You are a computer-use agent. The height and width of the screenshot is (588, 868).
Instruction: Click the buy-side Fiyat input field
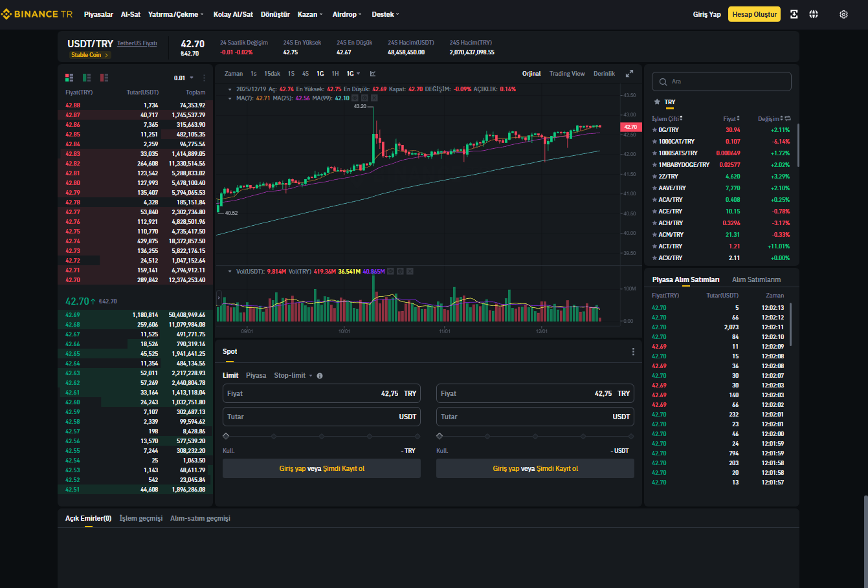pos(322,393)
